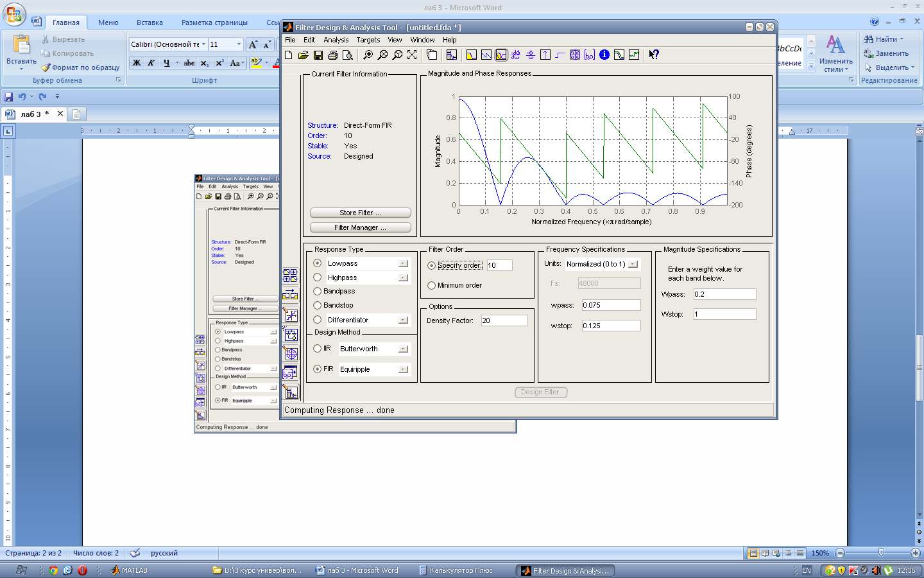
Task: Click Word zoom out minus button
Action: click(x=840, y=553)
